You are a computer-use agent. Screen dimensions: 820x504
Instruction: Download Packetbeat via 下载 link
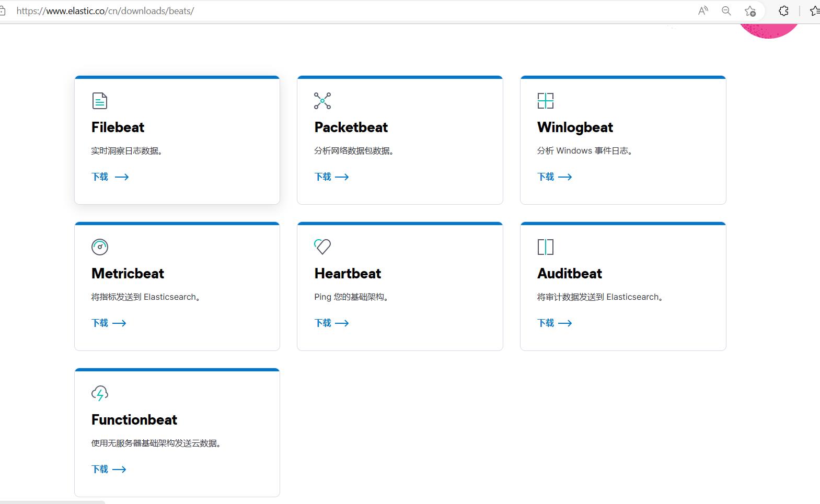[x=331, y=177]
